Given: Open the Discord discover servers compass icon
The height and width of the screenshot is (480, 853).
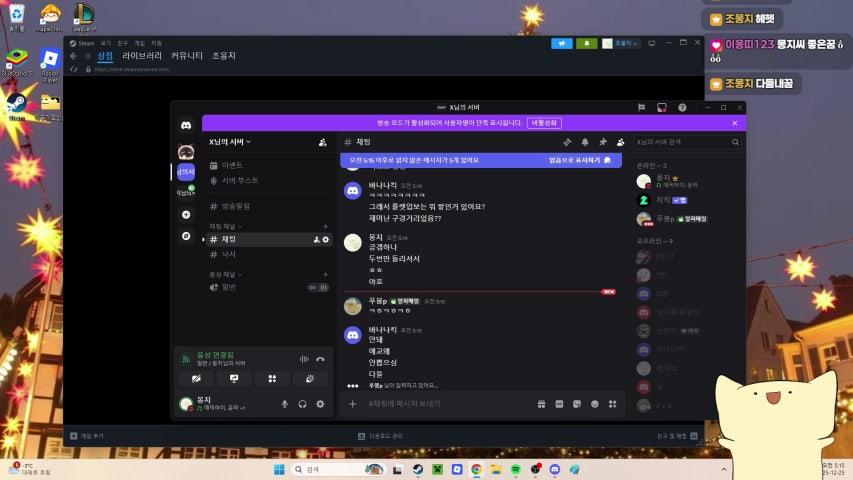Looking at the screenshot, I should pyautogui.click(x=186, y=236).
